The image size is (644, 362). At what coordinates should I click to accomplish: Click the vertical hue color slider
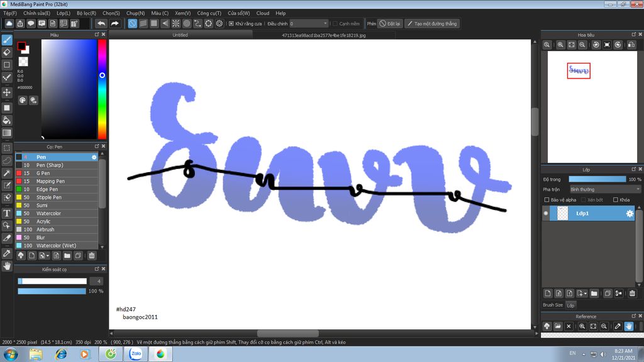(101, 88)
